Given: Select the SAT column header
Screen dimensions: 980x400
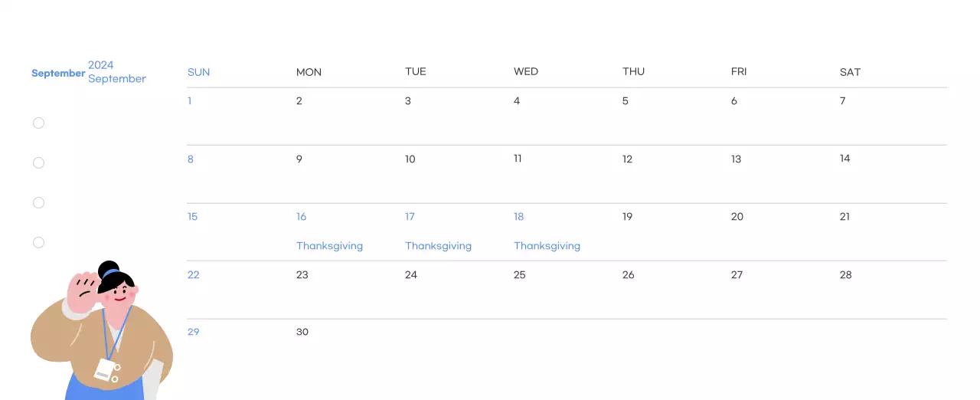Looking at the screenshot, I should pos(850,72).
